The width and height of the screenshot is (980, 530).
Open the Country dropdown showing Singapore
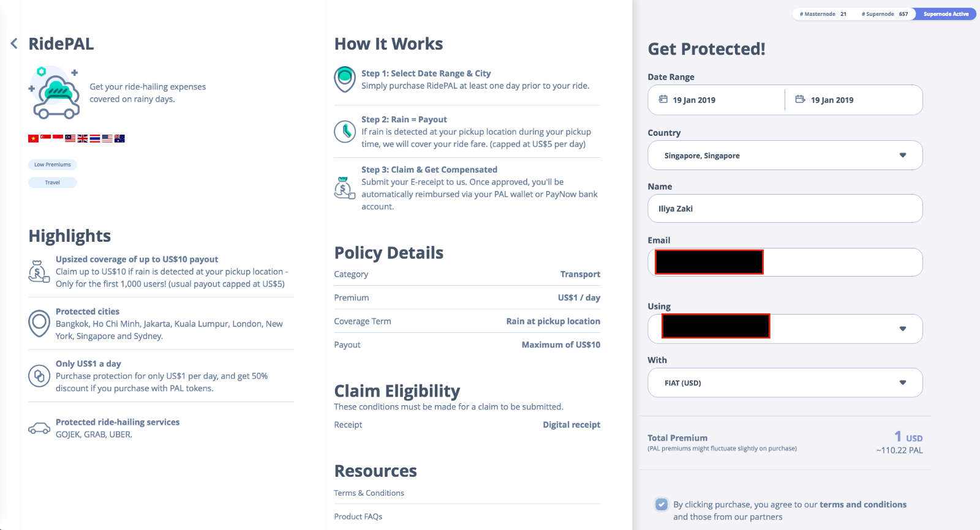(x=785, y=155)
